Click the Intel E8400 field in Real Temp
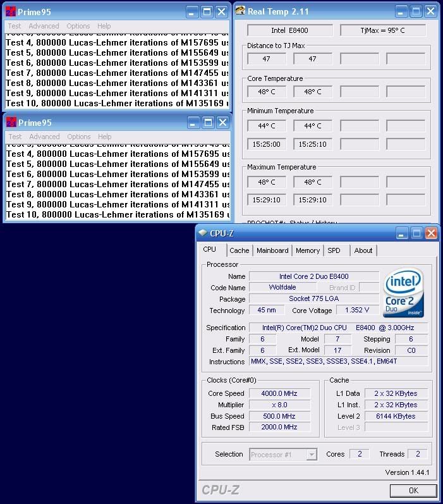The image size is (443, 504). tap(290, 30)
